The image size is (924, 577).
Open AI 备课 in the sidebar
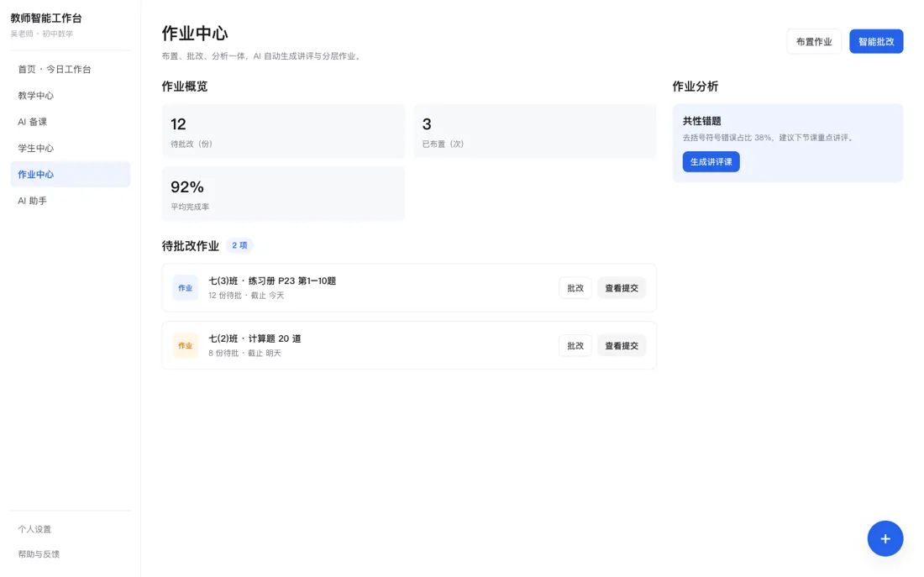(70, 122)
